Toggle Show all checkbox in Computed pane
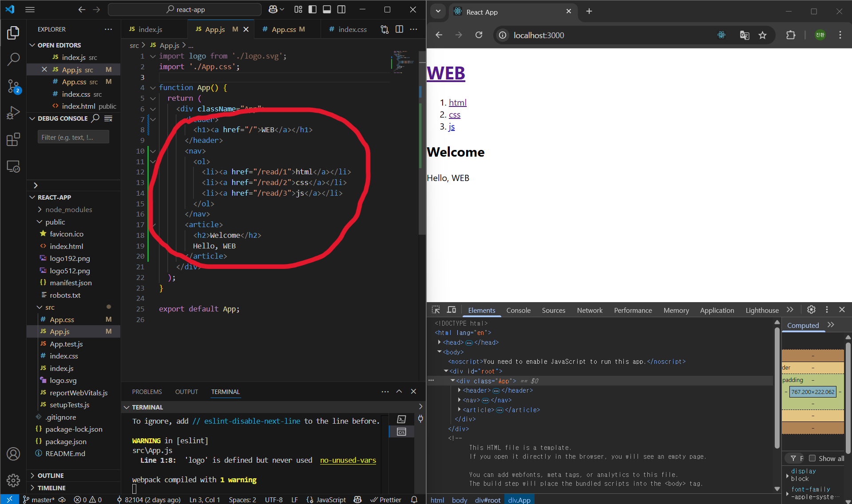Screen dimensions: 852x504 coord(812,458)
